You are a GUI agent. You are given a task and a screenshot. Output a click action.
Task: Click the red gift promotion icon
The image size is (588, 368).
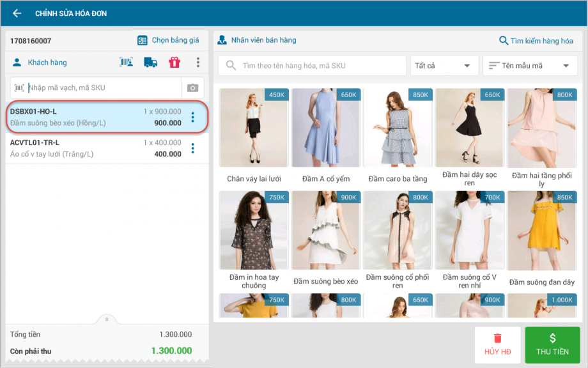(x=174, y=62)
